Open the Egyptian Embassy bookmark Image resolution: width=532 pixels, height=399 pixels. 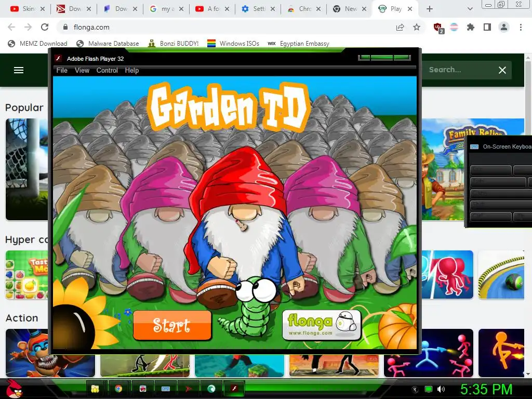299,44
